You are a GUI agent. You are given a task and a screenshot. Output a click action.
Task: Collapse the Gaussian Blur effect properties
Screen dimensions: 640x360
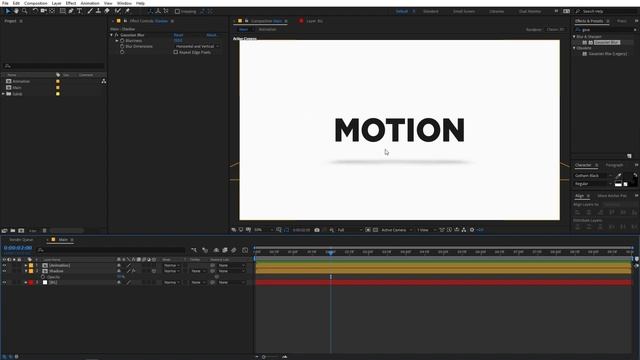(111, 35)
